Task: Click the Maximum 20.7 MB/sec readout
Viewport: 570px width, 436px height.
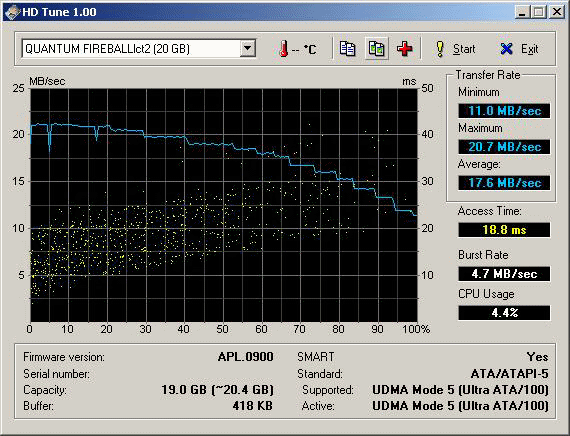Action: tap(504, 147)
